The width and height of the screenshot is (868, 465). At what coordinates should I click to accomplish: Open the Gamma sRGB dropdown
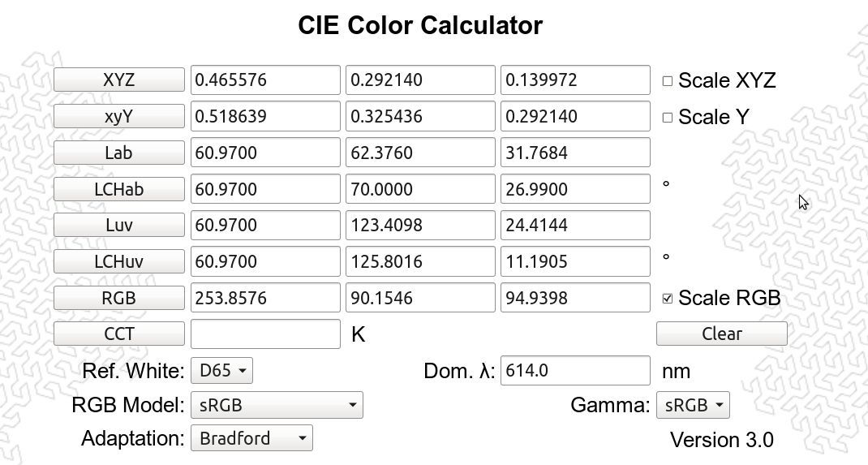[x=693, y=405]
